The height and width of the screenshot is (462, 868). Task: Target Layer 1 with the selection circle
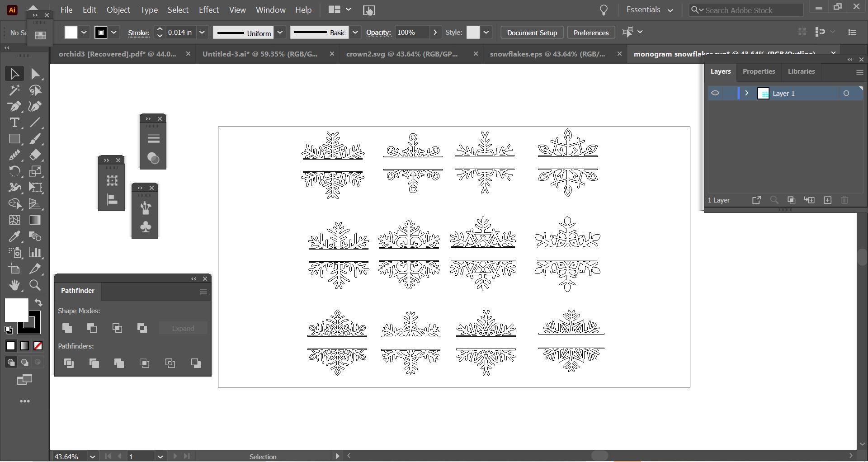pyautogui.click(x=846, y=93)
